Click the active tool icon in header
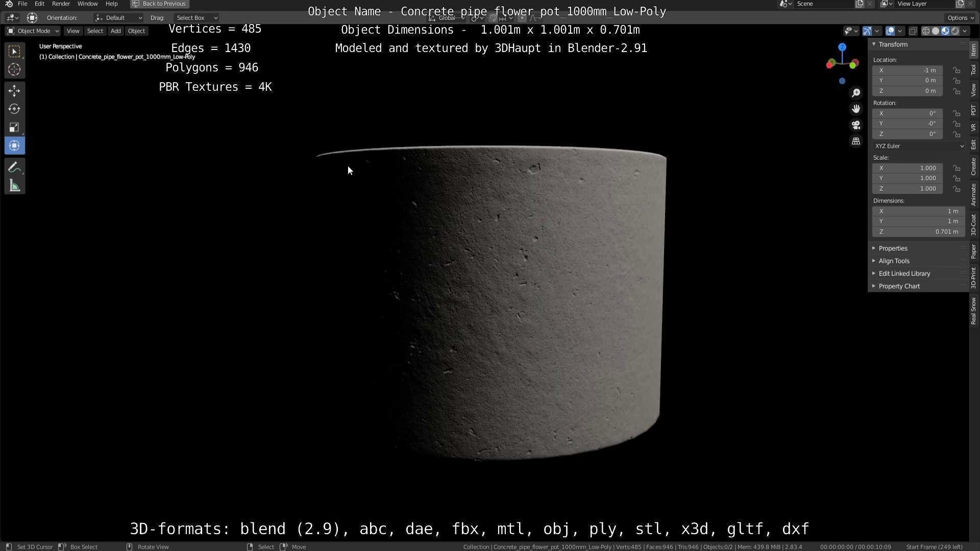The width and height of the screenshot is (980, 551). click(x=32, y=18)
